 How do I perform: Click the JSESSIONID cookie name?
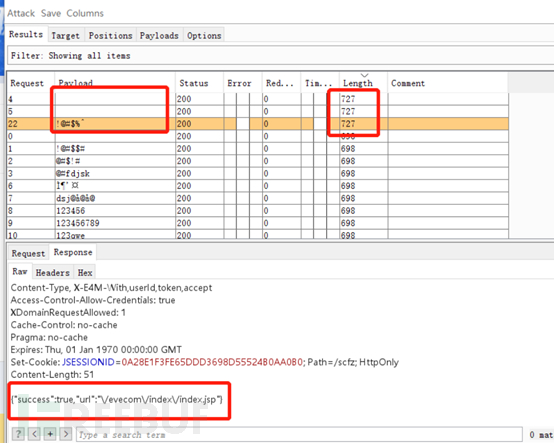point(88,362)
